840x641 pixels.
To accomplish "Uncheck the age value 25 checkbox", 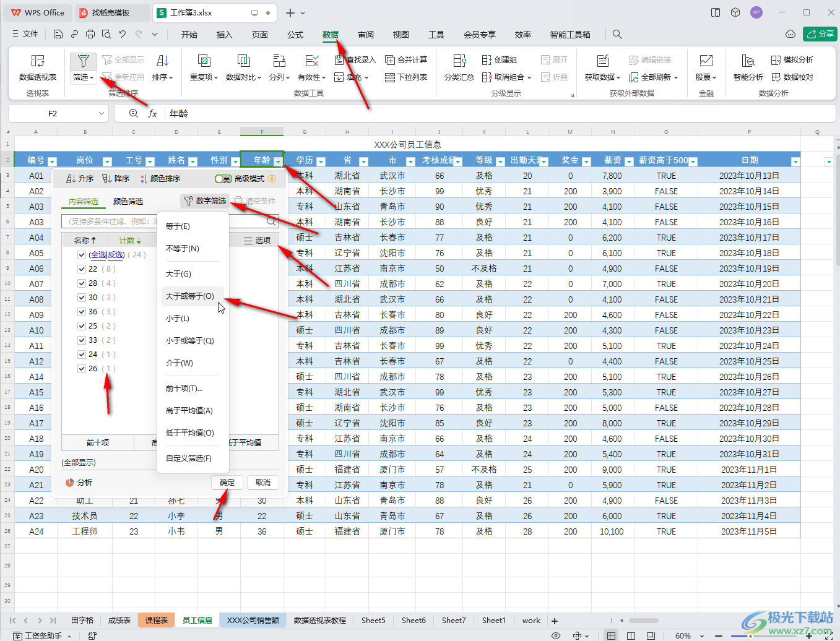I will pos(82,326).
